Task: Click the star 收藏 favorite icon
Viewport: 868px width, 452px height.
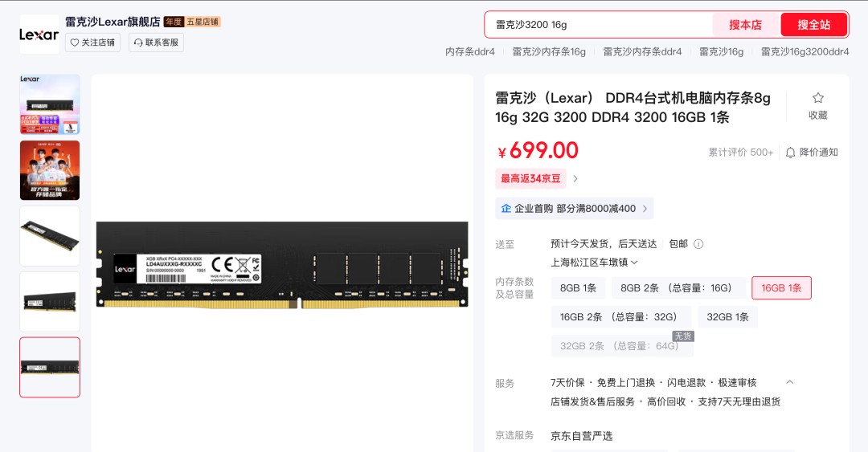Action: pyautogui.click(x=817, y=98)
